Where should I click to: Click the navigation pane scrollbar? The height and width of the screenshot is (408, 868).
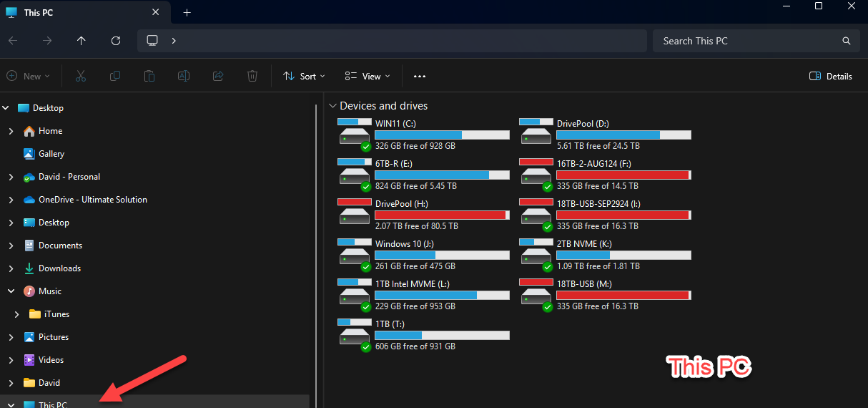point(316,256)
